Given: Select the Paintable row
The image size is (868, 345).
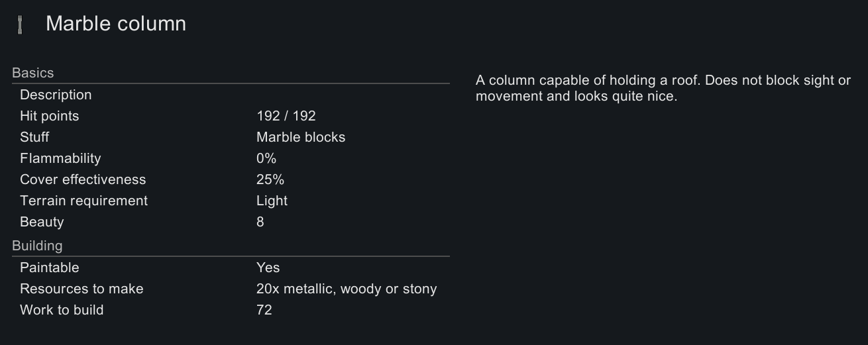Looking at the screenshot, I should click(x=231, y=268).
